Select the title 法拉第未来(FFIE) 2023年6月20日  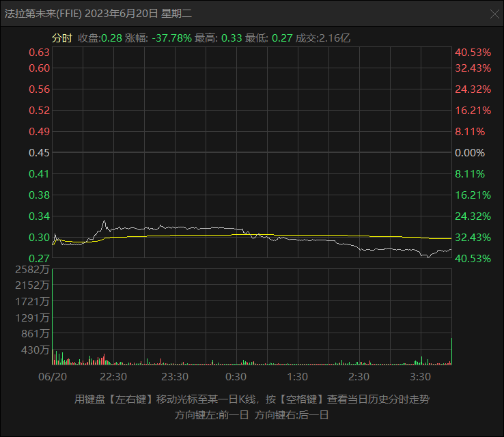click(81, 14)
